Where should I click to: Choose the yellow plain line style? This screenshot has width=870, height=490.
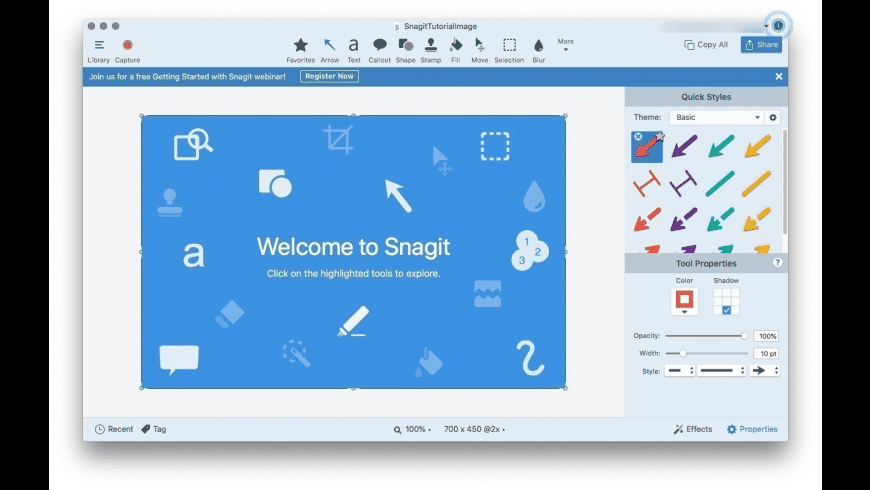coord(757,184)
